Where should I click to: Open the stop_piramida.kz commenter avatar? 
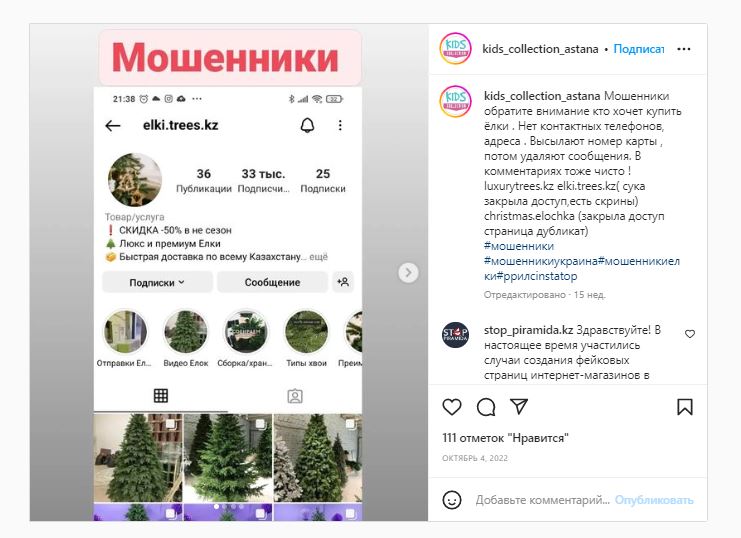click(456, 335)
